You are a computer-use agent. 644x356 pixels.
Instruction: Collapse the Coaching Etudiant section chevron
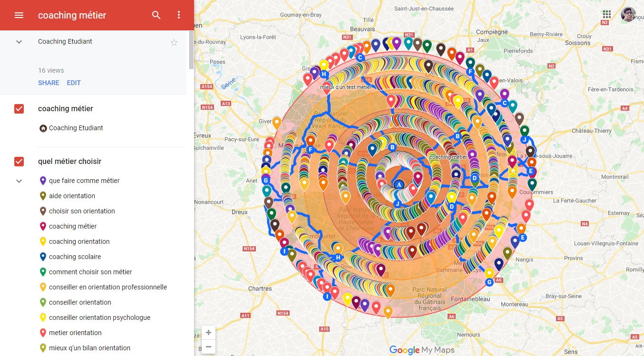tap(19, 42)
